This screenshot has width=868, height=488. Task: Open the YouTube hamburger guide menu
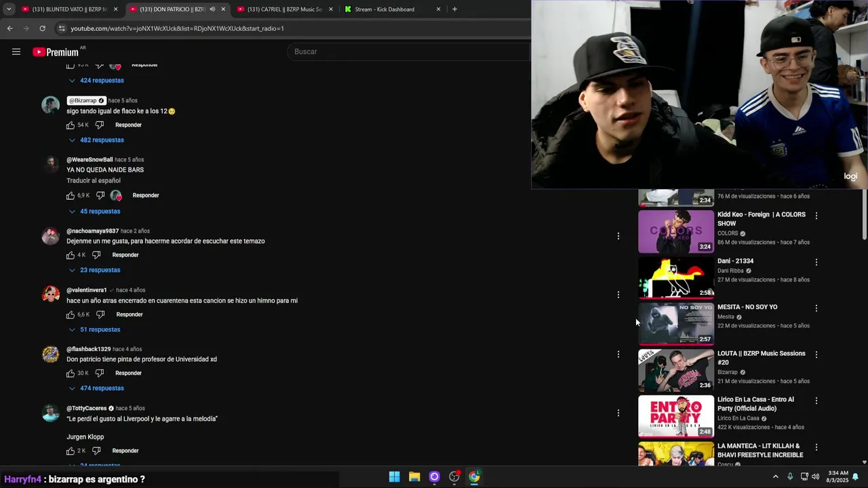16,52
